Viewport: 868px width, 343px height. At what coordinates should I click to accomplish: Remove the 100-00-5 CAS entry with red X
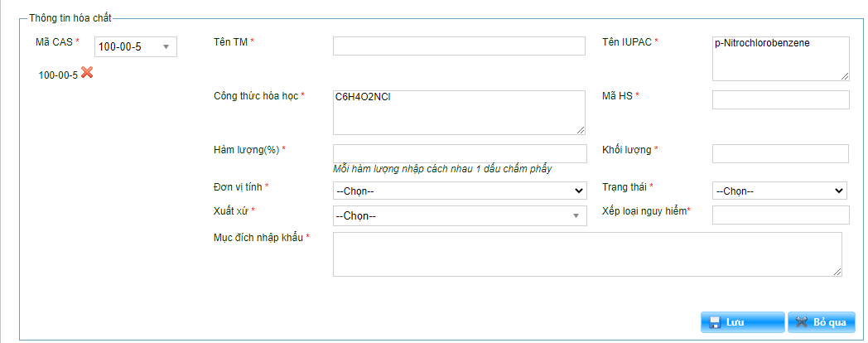(x=87, y=73)
